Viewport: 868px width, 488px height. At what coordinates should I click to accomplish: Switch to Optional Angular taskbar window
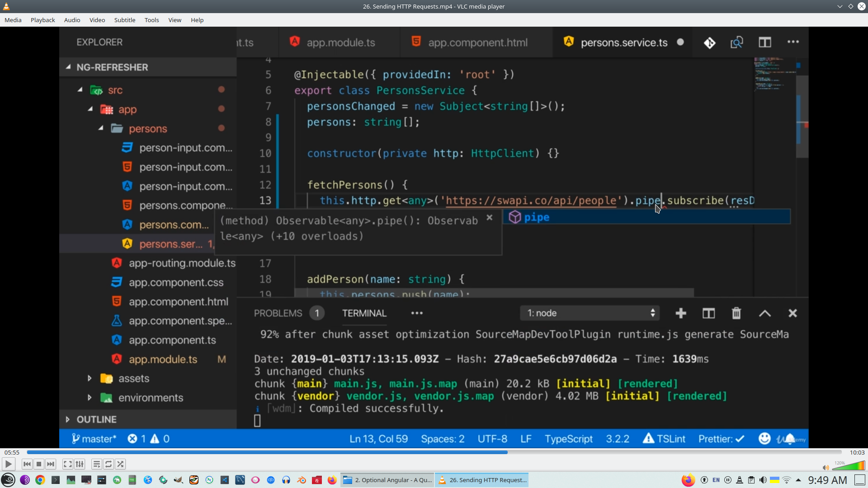tap(388, 480)
